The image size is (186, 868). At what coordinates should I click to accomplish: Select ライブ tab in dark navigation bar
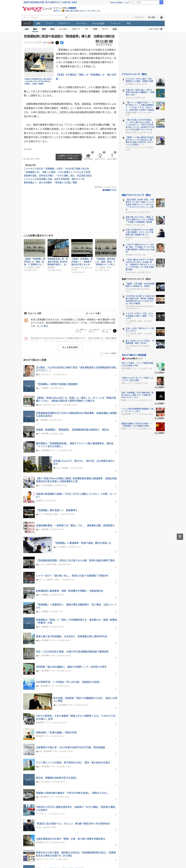point(49,24)
